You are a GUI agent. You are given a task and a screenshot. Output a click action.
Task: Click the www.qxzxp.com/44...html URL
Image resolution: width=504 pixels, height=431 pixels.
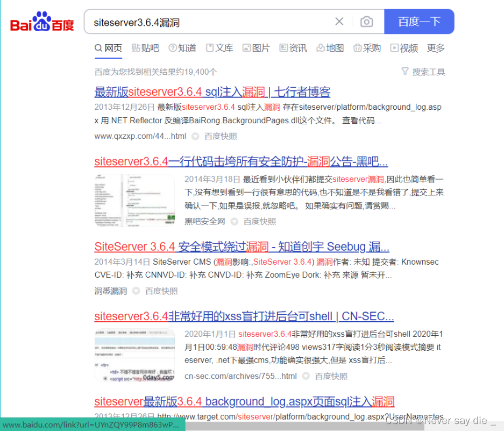[x=140, y=136]
